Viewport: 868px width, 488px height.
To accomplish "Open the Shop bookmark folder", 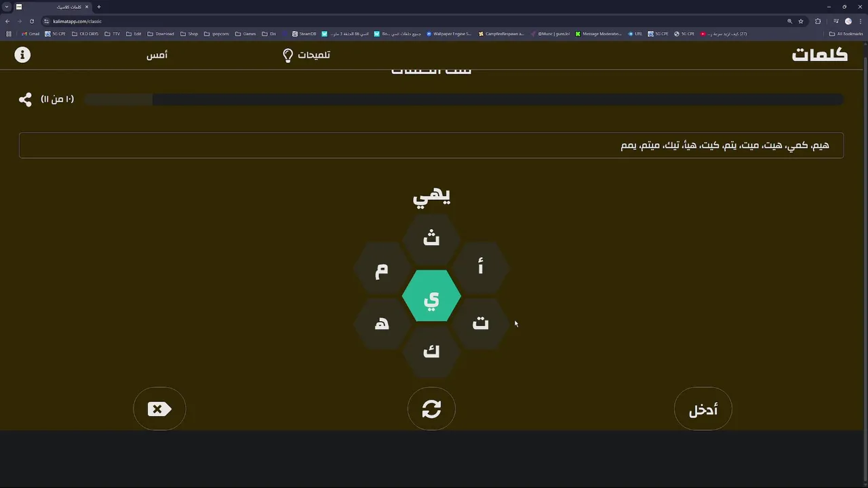I will coord(189,34).
